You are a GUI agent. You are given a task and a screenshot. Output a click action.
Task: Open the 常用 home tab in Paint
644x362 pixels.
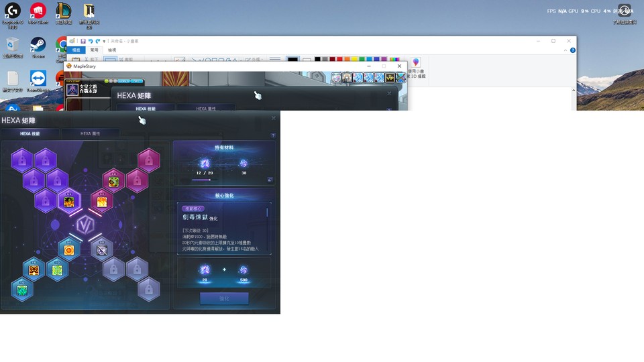pyautogui.click(x=95, y=50)
